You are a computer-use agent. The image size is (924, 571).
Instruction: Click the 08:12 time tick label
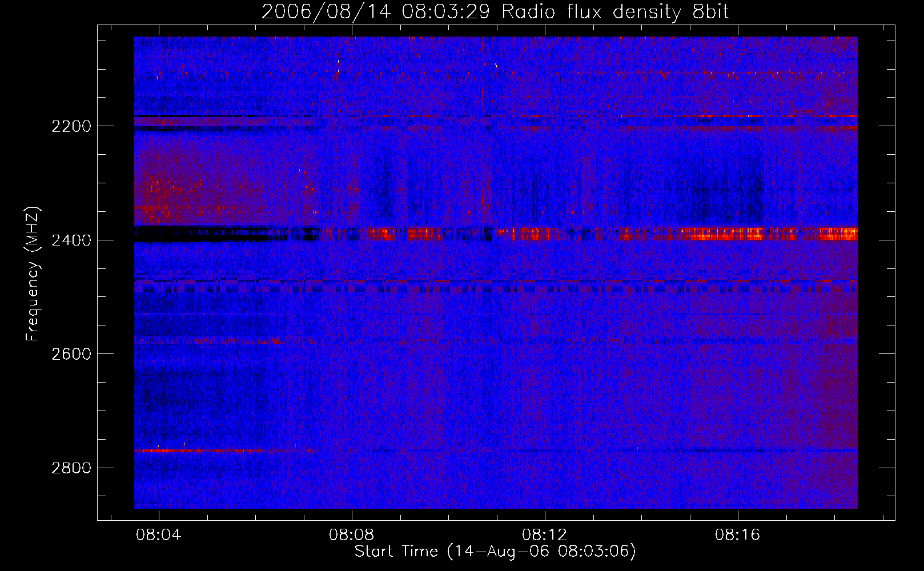(x=545, y=534)
